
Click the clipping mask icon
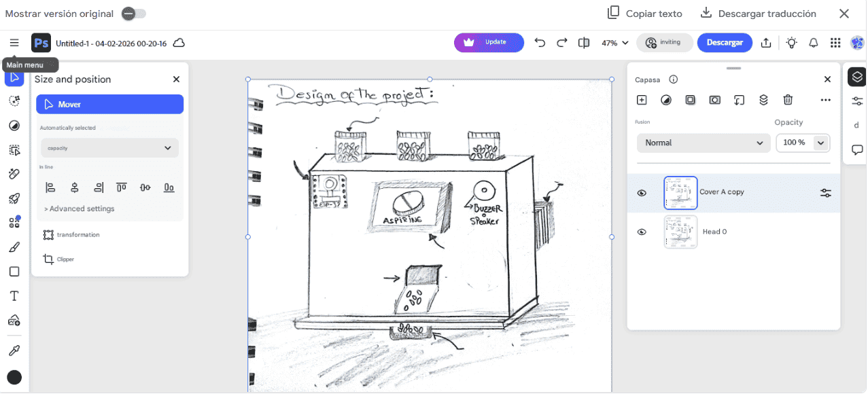tap(740, 100)
